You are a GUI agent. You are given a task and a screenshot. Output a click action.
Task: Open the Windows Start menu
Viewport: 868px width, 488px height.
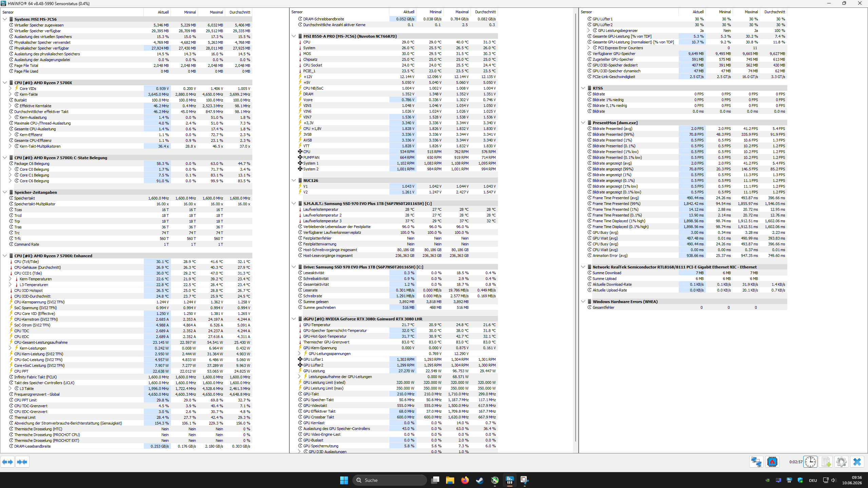344,480
